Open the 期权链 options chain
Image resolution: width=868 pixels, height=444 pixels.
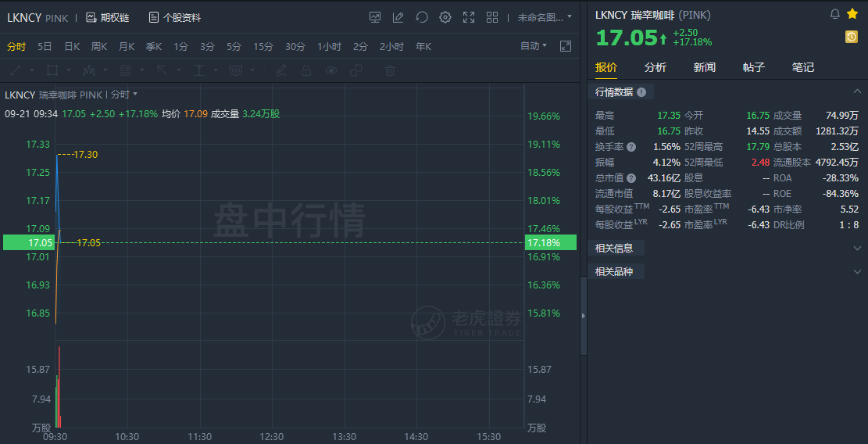[107, 18]
